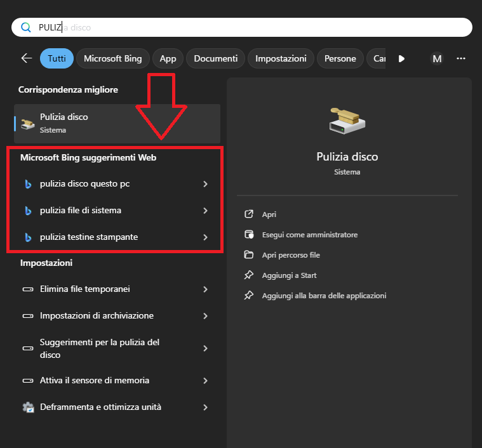Click the shield icon for Esegui come amministratore
482x448 pixels.
[249, 234]
